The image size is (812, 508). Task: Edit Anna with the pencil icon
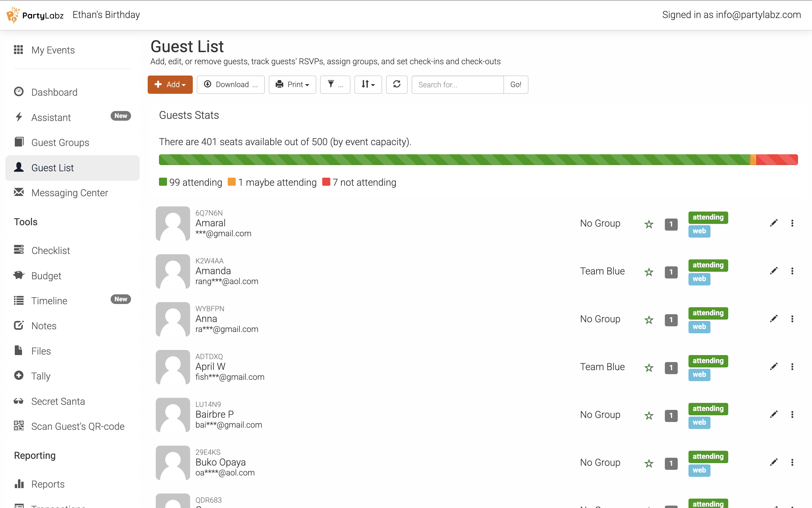(774, 319)
